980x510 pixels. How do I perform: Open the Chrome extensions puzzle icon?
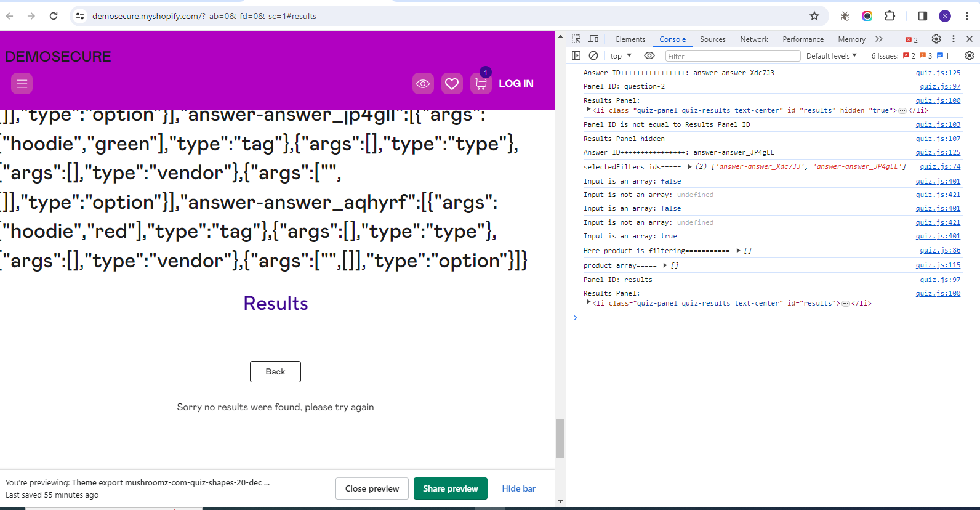(x=890, y=16)
